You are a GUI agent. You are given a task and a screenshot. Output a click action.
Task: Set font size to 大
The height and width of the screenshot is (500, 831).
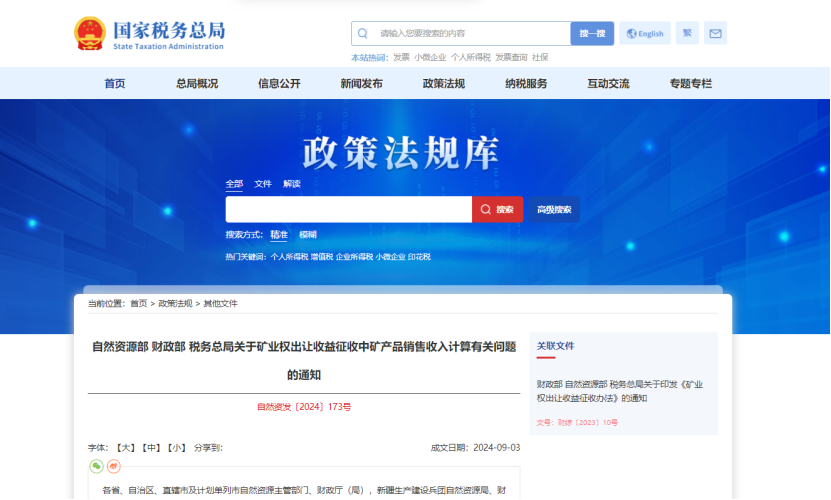[x=125, y=448]
